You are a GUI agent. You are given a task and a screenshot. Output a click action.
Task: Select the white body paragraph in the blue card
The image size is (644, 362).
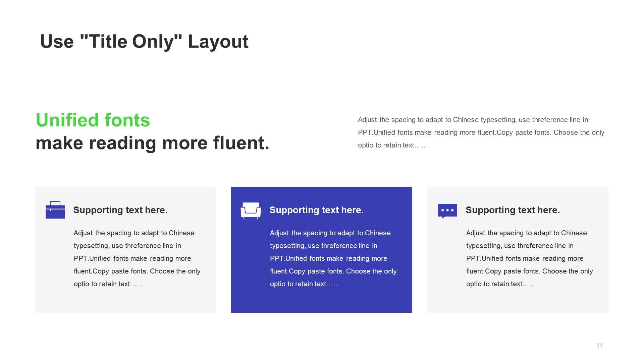coord(333,258)
